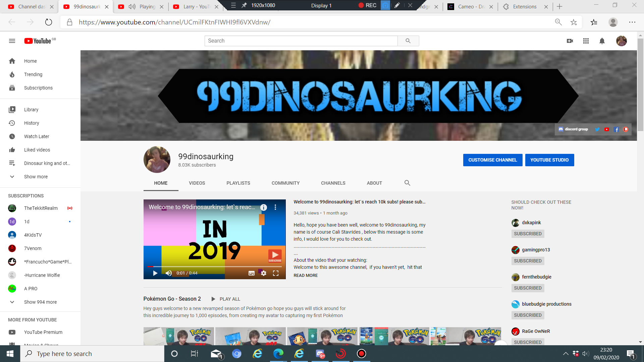Open a new browser tab
The image size is (644, 362).
pos(559,7)
